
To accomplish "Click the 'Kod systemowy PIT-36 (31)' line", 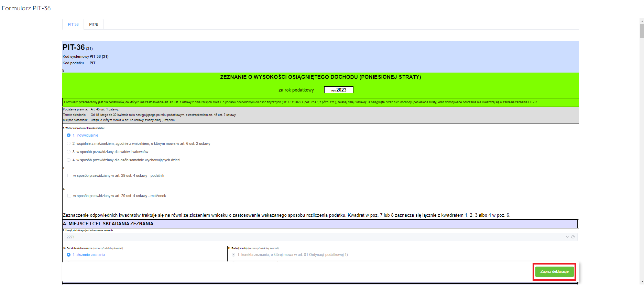I will tap(86, 56).
